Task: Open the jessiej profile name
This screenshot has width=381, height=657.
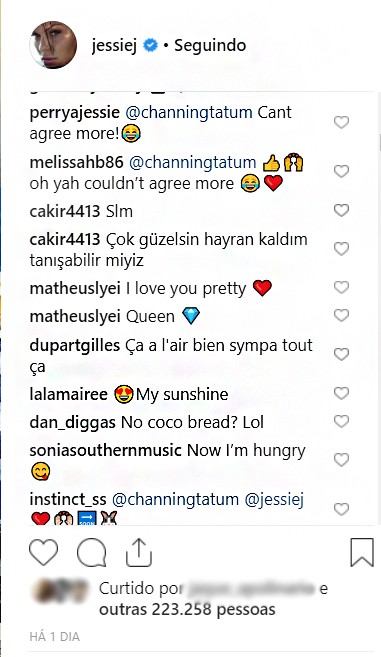Action: [x=114, y=45]
